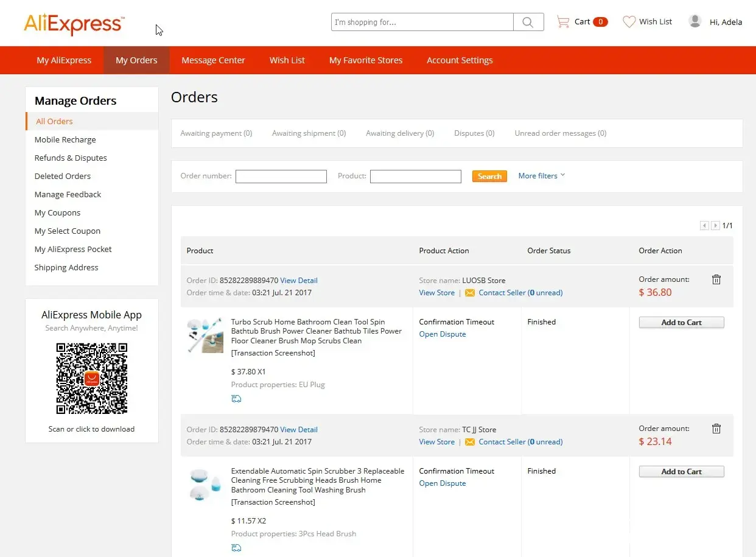Add the Turbo Scrub order to cart

point(681,323)
